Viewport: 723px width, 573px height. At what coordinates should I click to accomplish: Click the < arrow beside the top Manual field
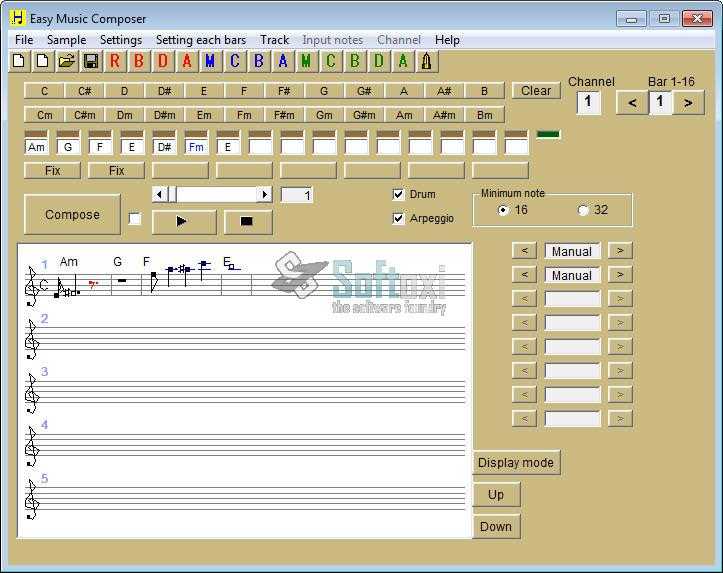coord(524,251)
